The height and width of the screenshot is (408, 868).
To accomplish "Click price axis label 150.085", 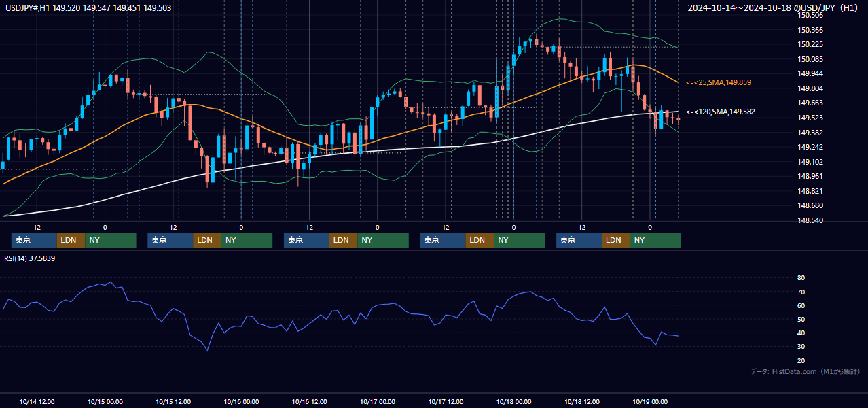I will (810, 59).
